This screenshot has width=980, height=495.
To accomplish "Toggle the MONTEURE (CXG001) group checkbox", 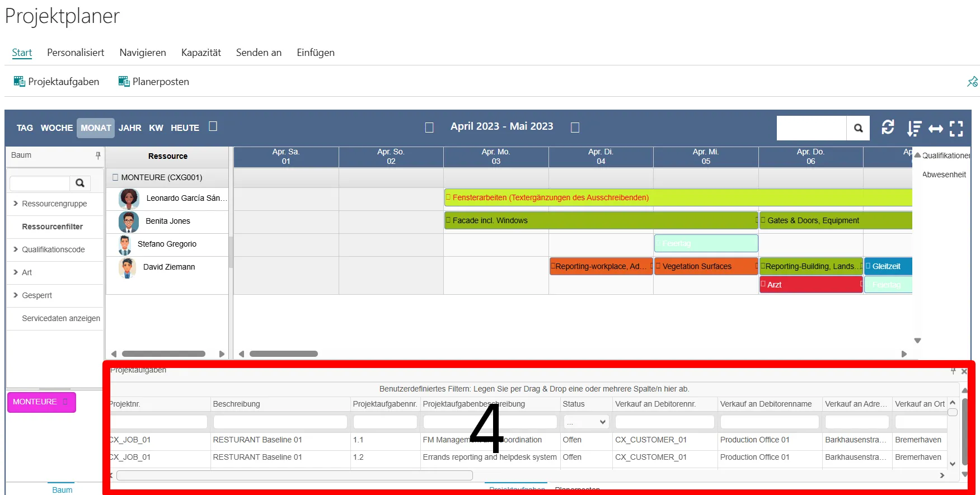I will tap(115, 177).
